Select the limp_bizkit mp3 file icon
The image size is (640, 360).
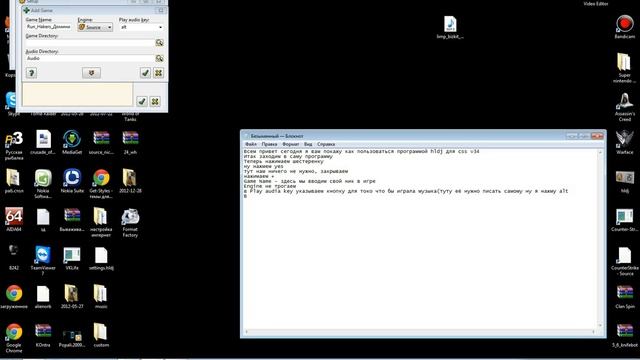coord(450,27)
